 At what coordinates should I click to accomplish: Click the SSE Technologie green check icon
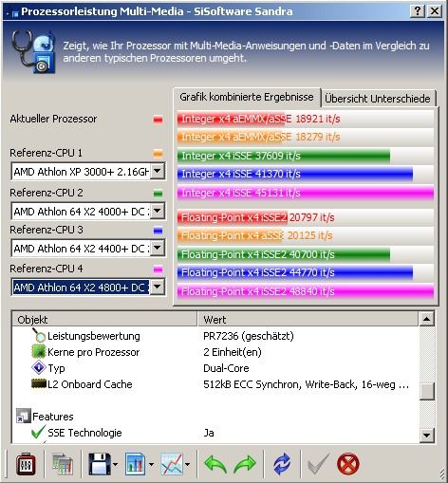click(x=39, y=432)
